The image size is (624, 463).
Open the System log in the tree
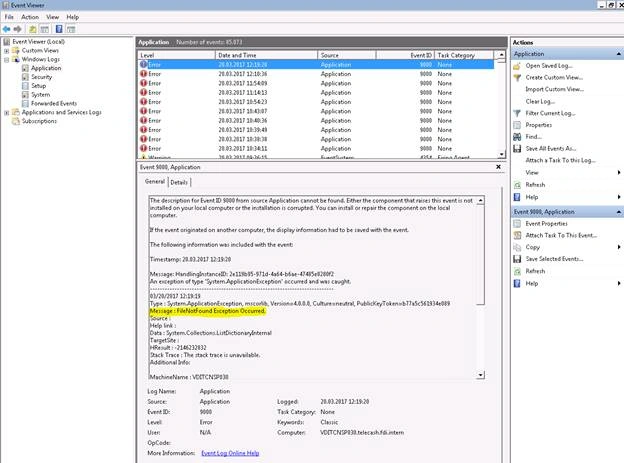[41, 94]
